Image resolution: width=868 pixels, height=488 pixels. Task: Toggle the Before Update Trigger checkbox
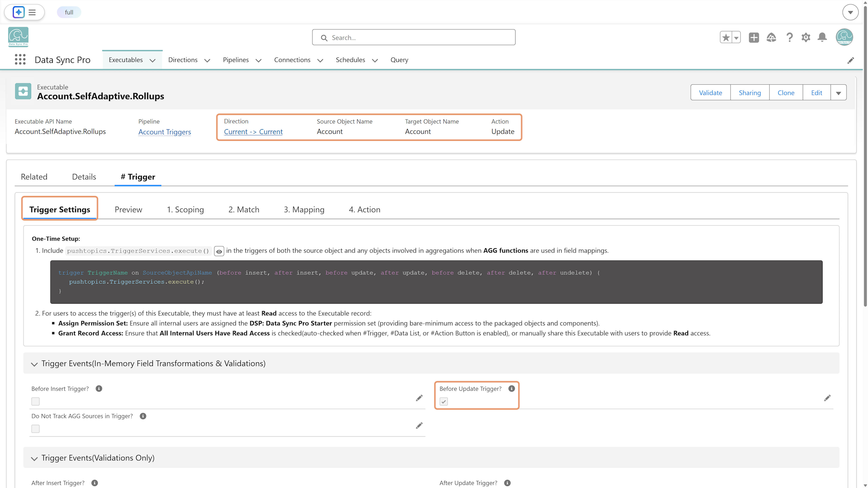443,401
